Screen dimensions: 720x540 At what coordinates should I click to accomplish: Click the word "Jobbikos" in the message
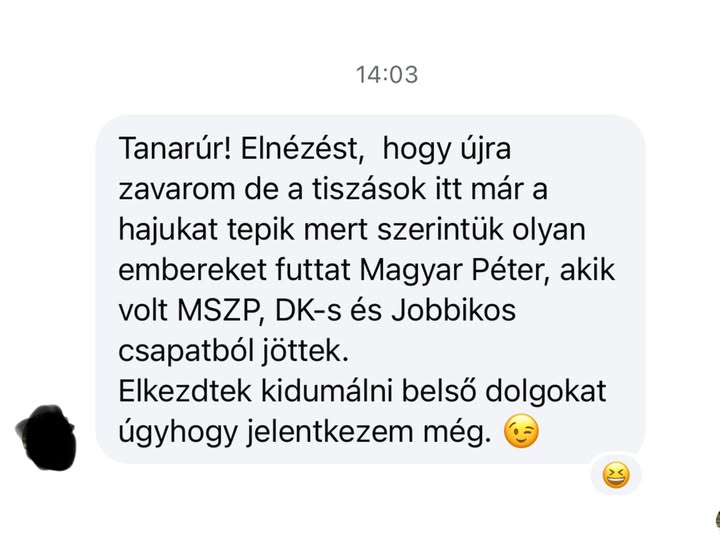(454, 310)
